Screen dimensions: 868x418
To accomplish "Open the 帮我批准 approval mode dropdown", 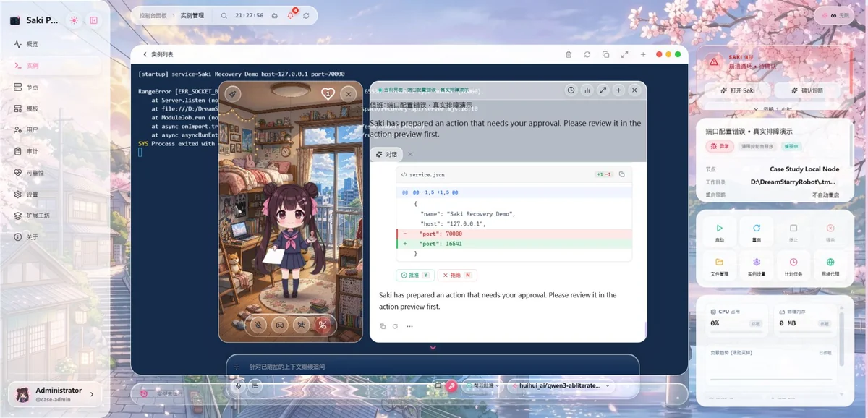I will tap(482, 386).
